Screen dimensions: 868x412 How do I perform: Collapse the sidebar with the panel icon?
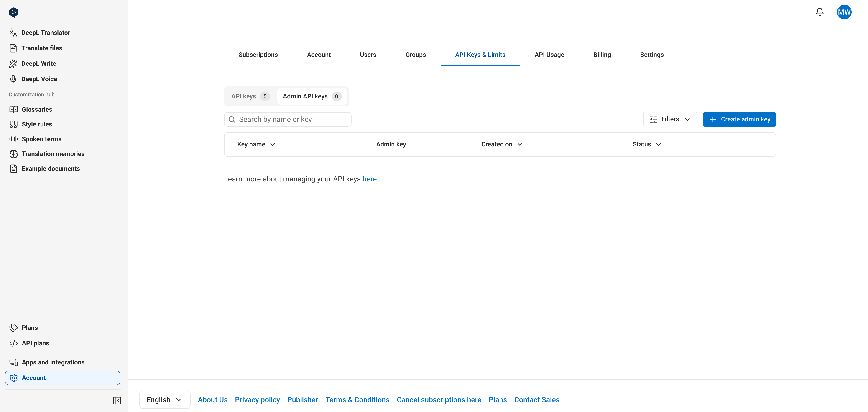[x=117, y=401]
